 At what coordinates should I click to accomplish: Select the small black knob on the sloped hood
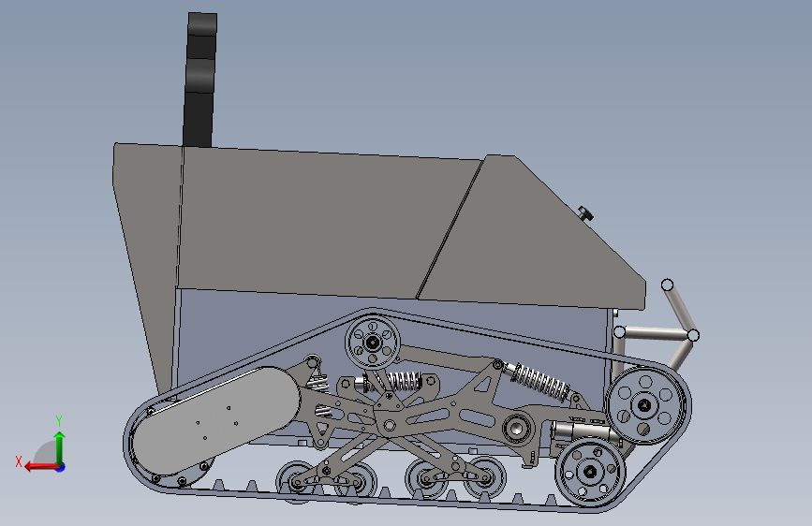(585, 212)
